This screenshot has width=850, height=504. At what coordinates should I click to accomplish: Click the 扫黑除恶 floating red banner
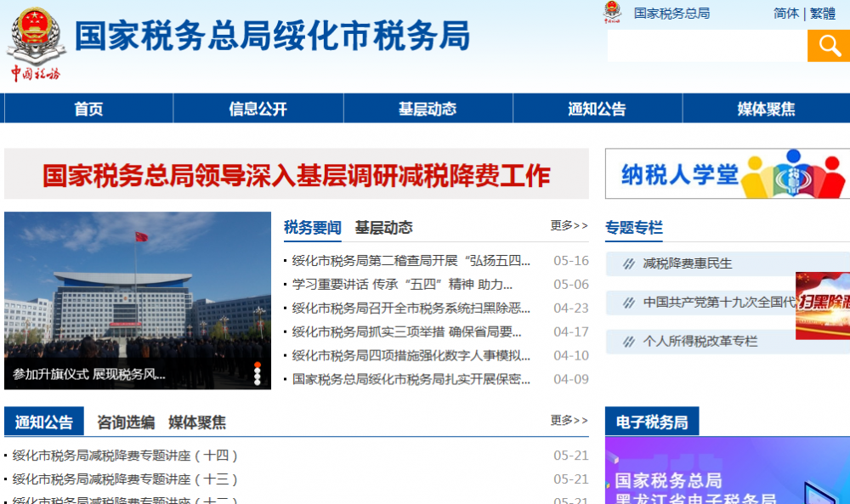coord(823,305)
